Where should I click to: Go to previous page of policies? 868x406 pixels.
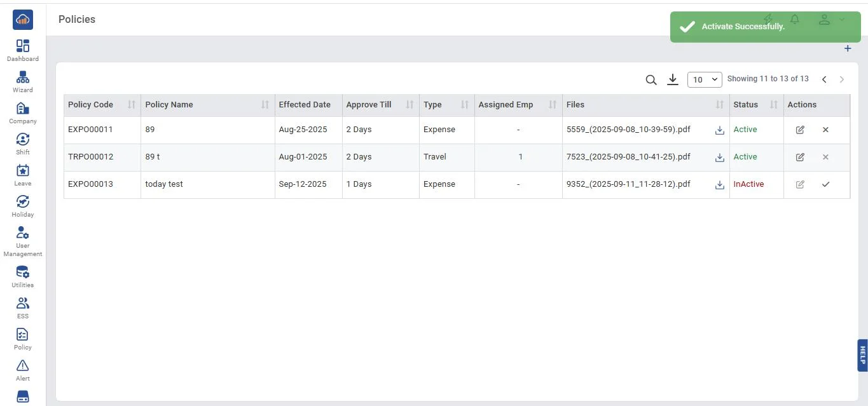(x=824, y=79)
